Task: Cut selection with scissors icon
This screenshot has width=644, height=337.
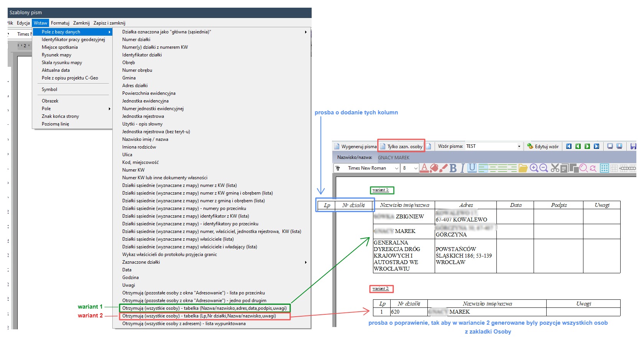Action: (x=555, y=168)
